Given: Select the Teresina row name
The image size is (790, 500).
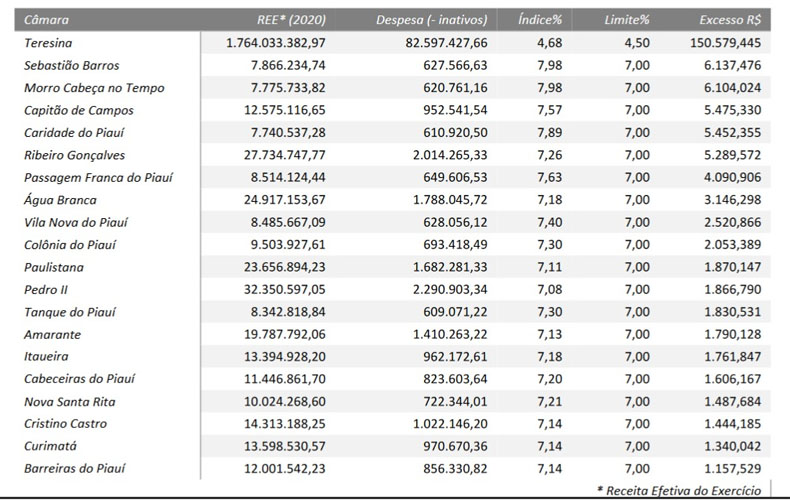Looking at the screenshot, I should [48, 43].
